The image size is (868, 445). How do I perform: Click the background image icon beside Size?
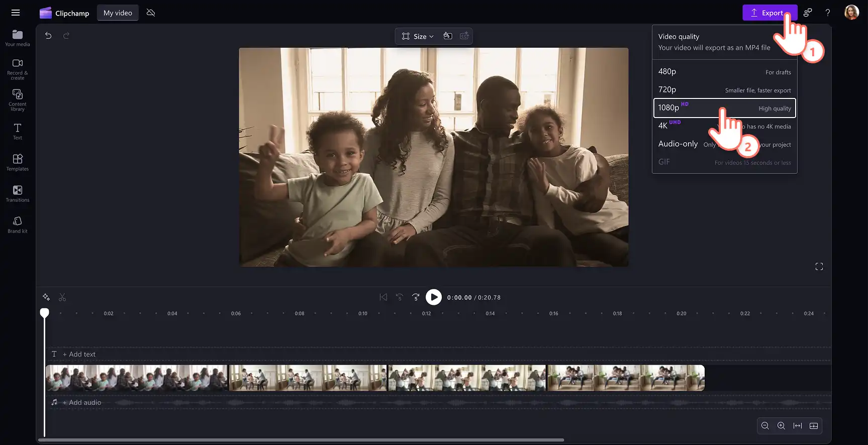click(448, 36)
